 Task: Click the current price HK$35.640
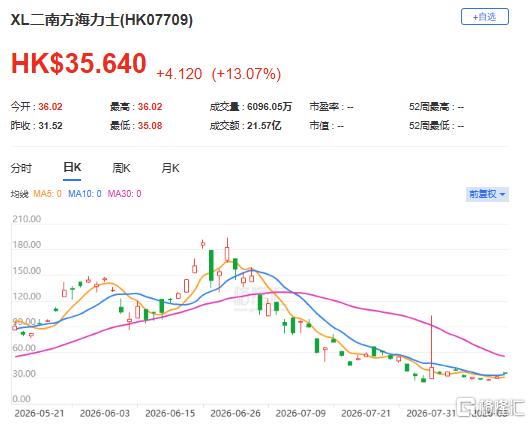79,63
